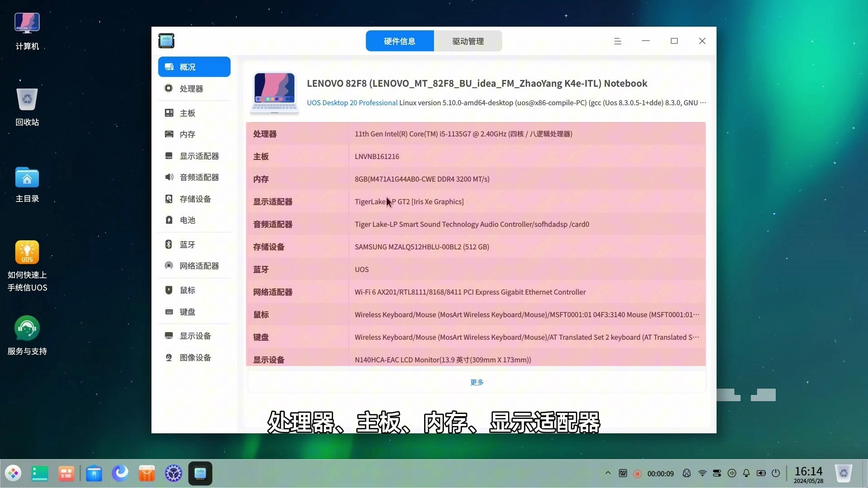The width and height of the screenshot is (868, 488).
Task: Open the Wi-Fi tray icon
Action: click(702, 473)
